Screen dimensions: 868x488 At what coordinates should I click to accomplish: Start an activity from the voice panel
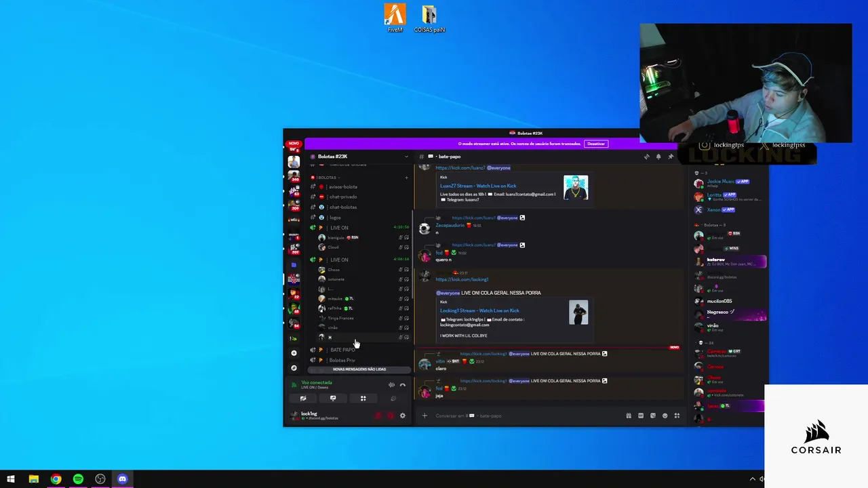pos(363,399)
